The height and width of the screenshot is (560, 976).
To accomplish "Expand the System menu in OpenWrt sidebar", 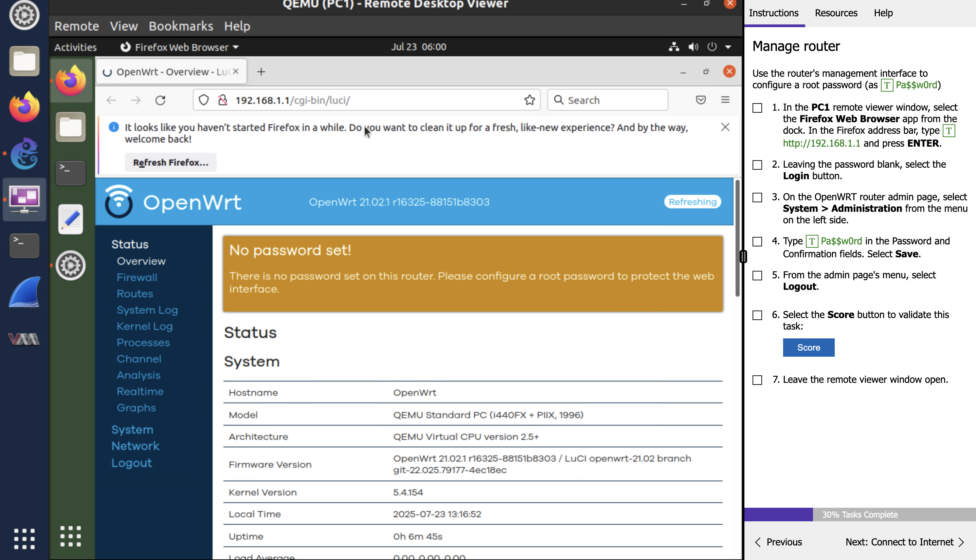I will coord(132,430).
